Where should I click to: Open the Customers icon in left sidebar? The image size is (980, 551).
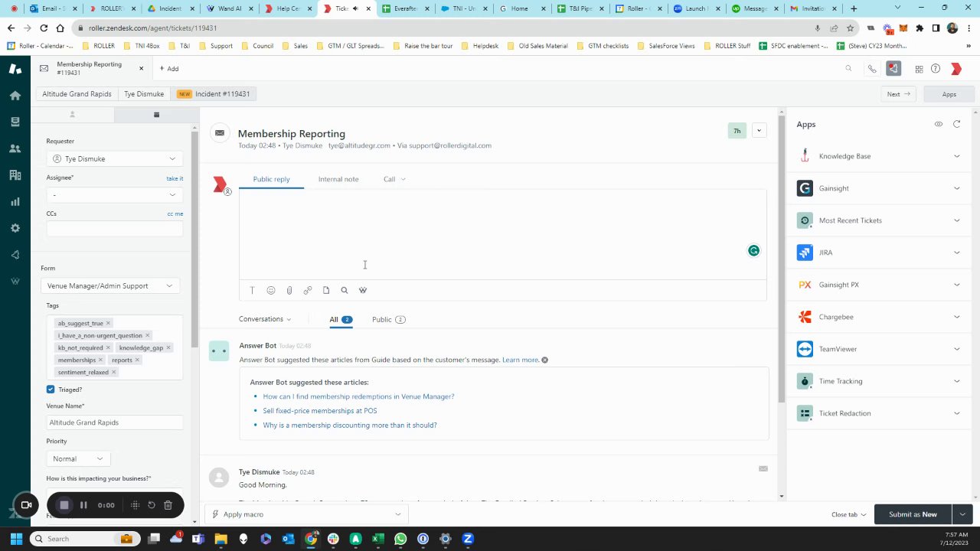[15, 148]
